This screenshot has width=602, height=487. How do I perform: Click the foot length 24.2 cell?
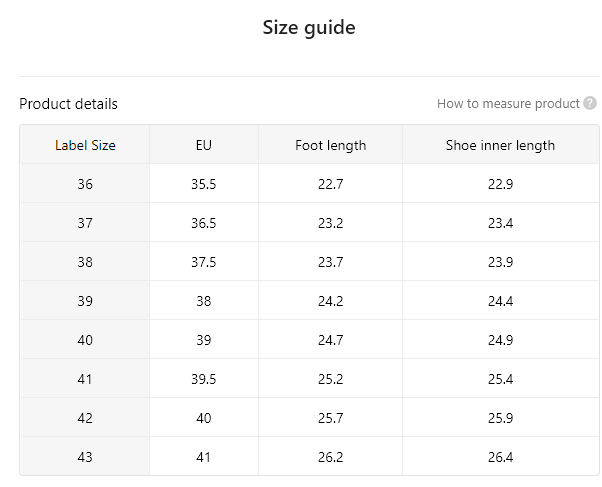[x=331, y=301]
